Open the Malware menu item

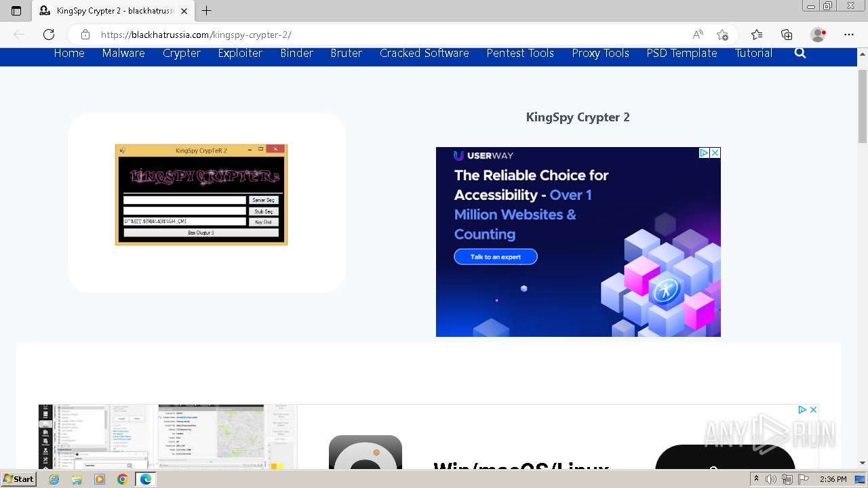[x=123, y=53]
